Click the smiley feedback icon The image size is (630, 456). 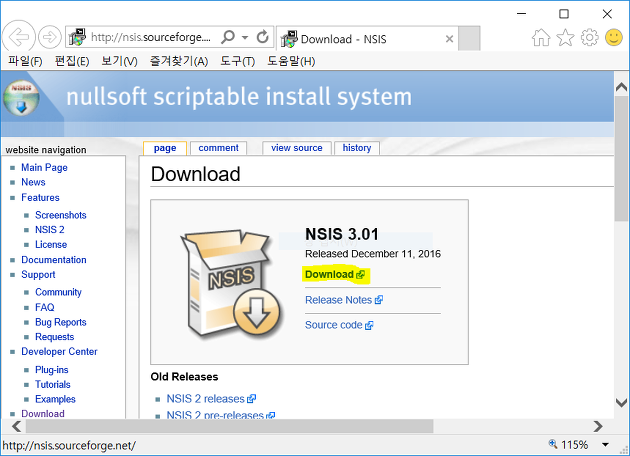pyautogui.click(x=614, y=38)
